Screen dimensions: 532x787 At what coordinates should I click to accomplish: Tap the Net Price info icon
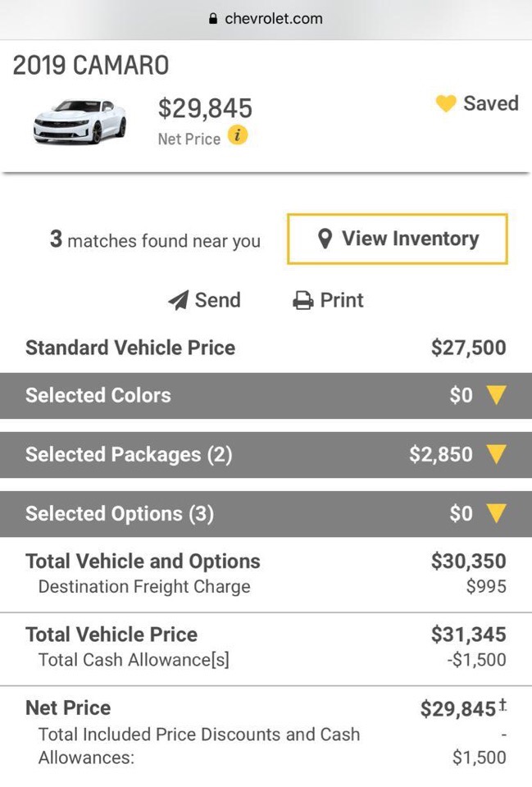[x=238, y=135]
